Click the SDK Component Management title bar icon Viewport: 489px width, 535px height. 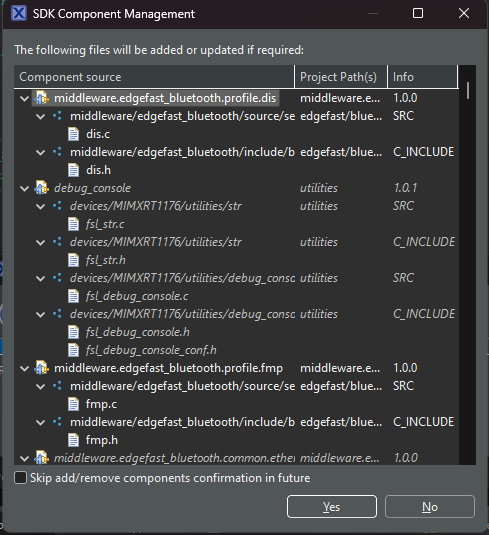19,14
